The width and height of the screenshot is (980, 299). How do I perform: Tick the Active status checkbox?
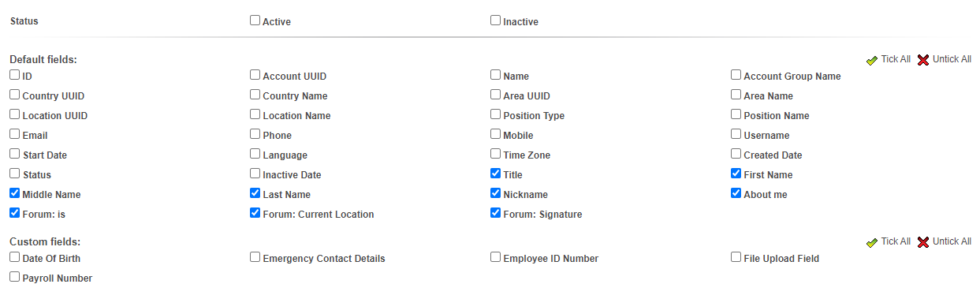pos(255,21)
